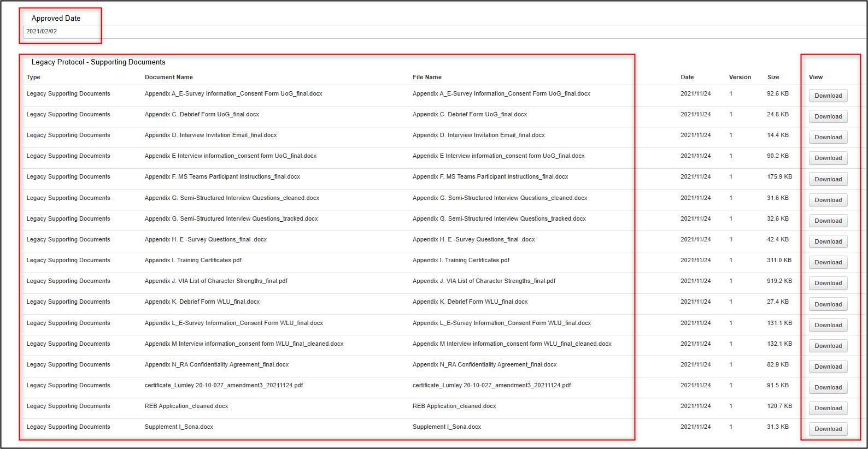868x449 pixels.
Task: Select document name Appendix C. Debrief Form UoG_final.docx
Action: [x=202, y=114]
